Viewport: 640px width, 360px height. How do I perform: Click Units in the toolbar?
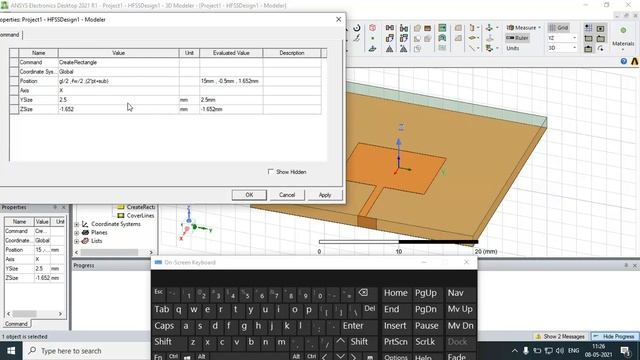[513, 48]
